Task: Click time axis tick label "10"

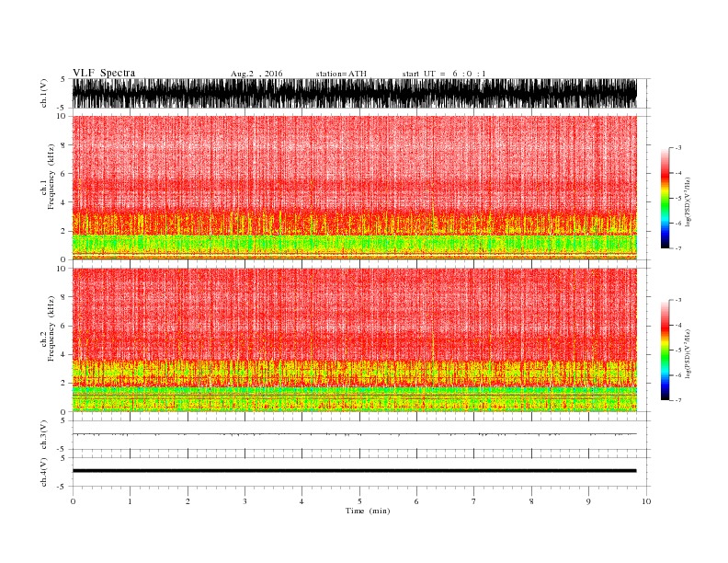Action: 646,501
